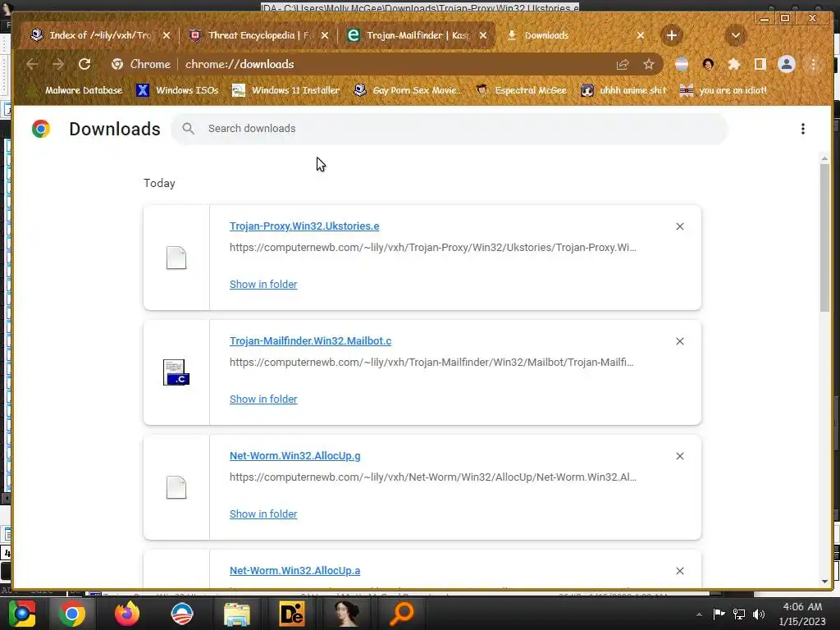Show Net-Worm.Win32.AllocUp.g in folder
Viewport: 840px width, 630px height.
tap(263, 514)
